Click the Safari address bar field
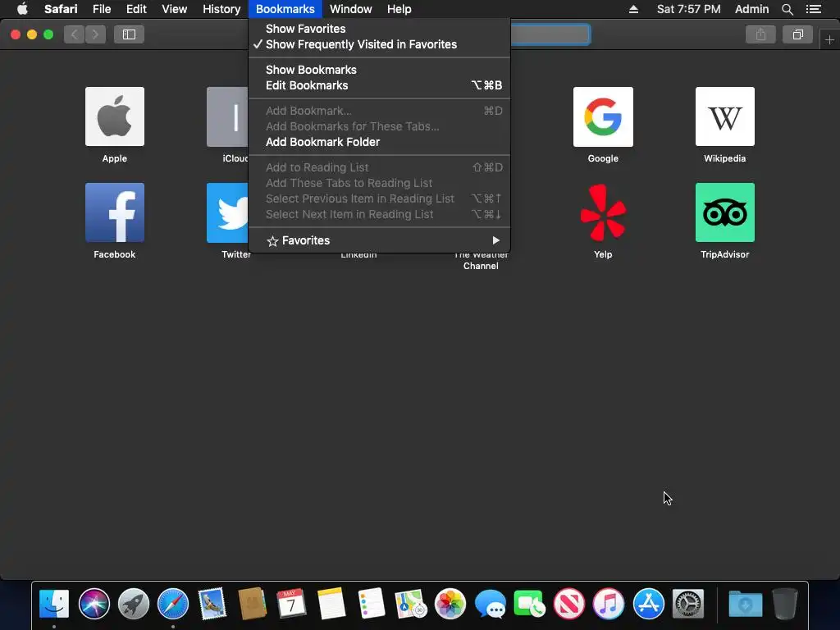Image resolution: width=840 pixels, height=630 pixels. pos(550,34)
